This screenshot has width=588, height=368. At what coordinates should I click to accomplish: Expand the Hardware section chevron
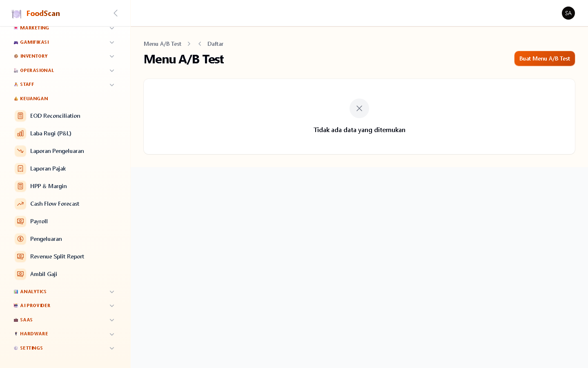click(x=112, y=334)
